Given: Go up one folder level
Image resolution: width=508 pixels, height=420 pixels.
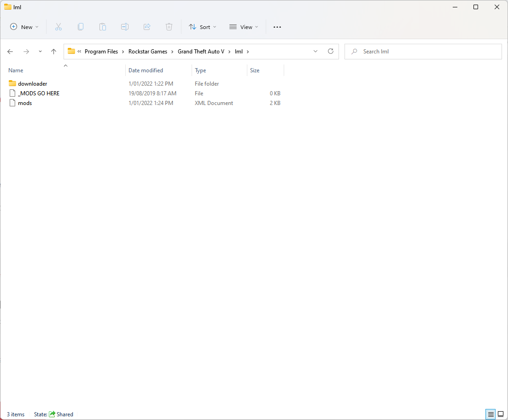Looking at the screenshot, I should pyautogui.click(x=53, y=52).
